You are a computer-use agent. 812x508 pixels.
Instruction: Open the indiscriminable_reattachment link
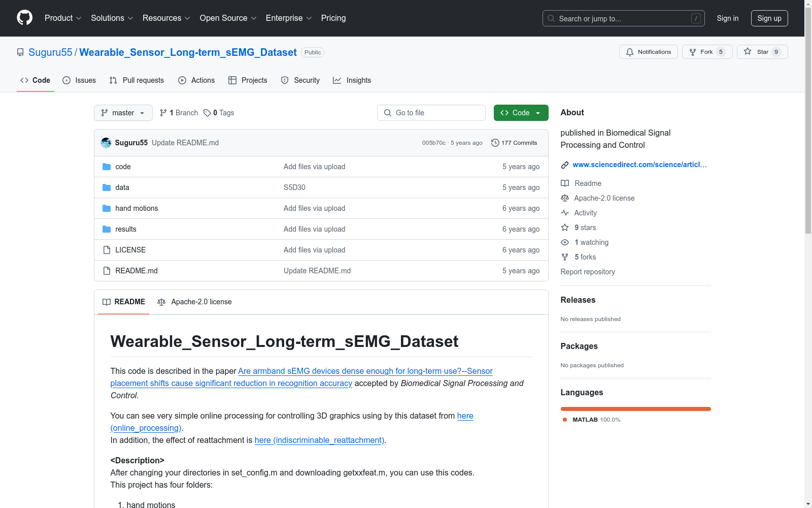click(320, 440)
